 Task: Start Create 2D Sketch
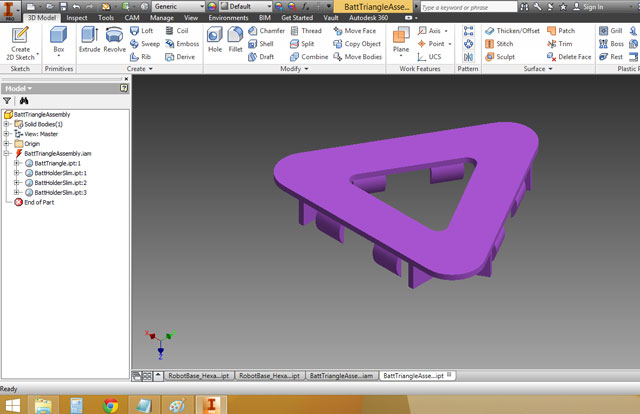click(20, 44)
